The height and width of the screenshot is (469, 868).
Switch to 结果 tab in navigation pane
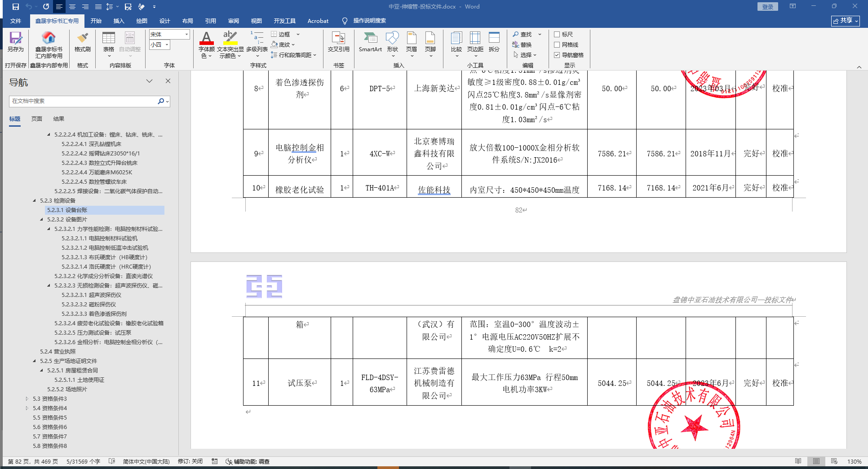(x=59, y=119)
